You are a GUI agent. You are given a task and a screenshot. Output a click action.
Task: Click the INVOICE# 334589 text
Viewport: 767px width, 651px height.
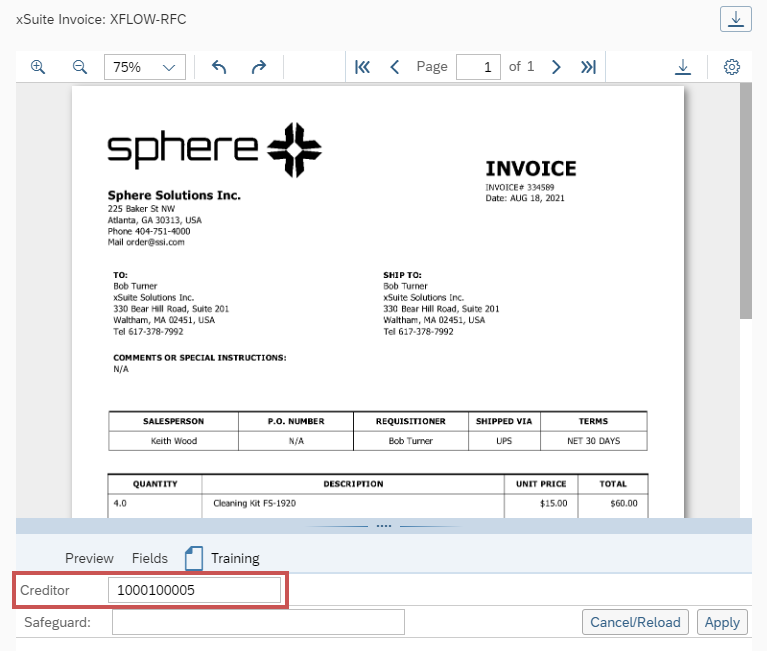(519, 187)
